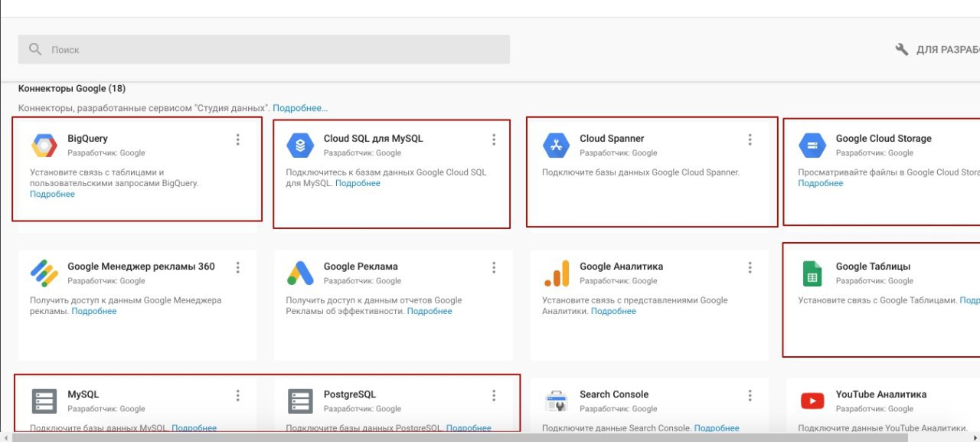Open Подробнее link in Search Console card
Screen dimensions: 980x442
(x=717, y=428)
